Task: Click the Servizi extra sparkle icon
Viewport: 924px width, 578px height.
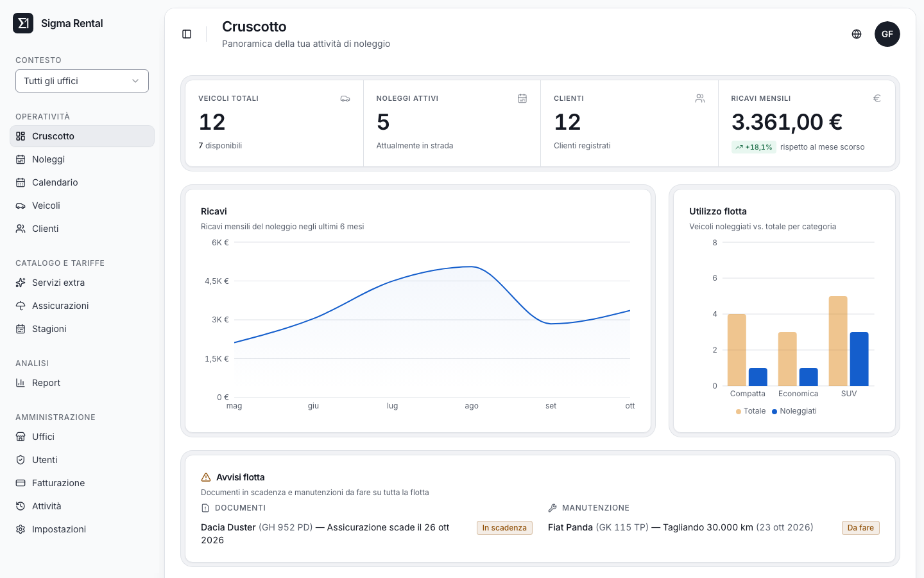Action: tap(21, 283)
